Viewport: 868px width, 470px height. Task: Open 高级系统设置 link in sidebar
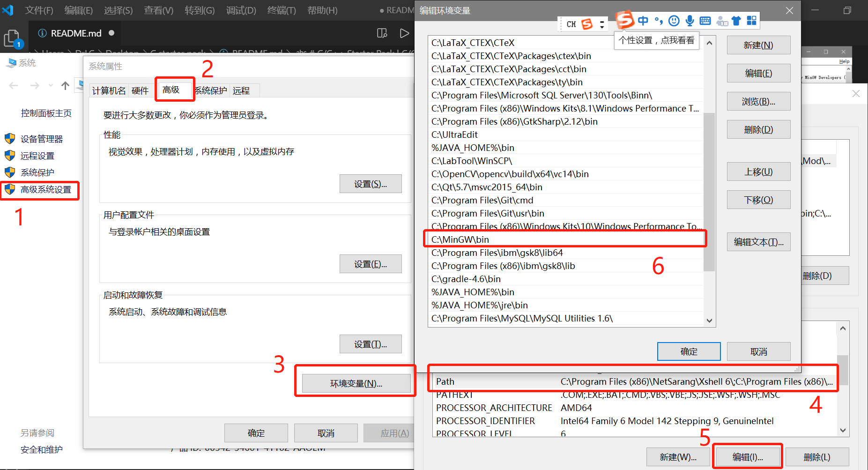[46, 189]
